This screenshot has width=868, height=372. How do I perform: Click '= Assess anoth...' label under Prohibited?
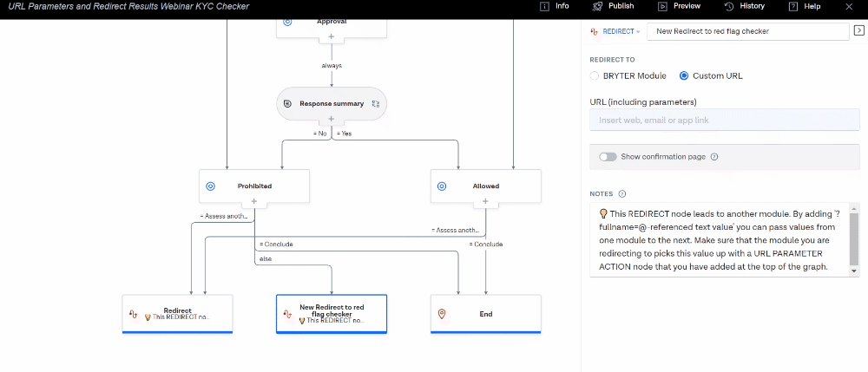pyautogui.click(x=224, y=216)
